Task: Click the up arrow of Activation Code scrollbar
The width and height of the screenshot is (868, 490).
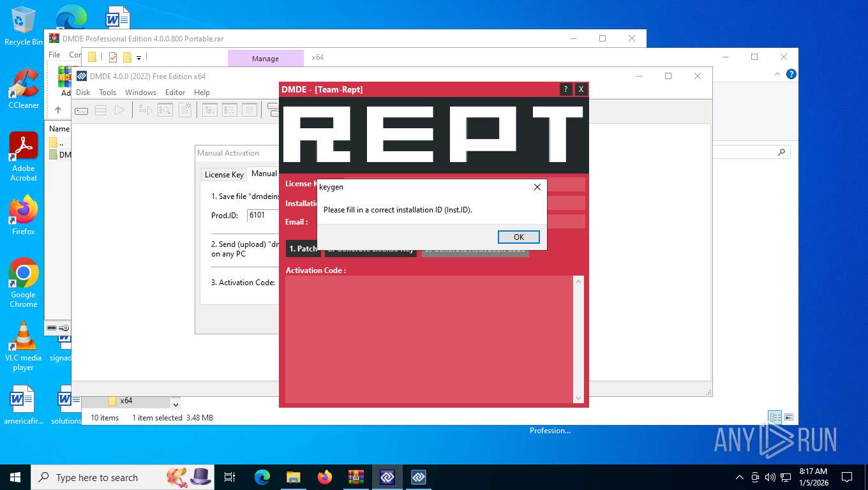Action: click(x=578, y=281)
